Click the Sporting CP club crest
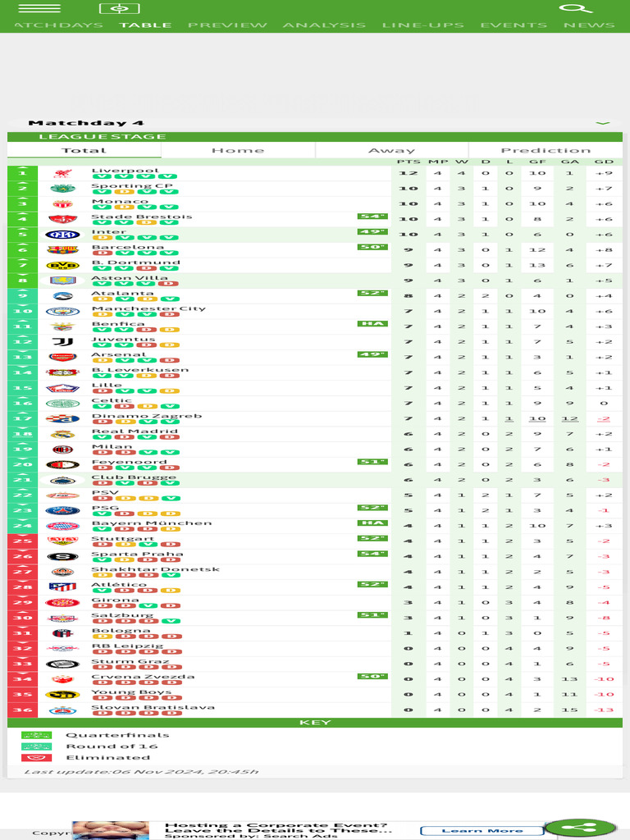Image resolution: width=630 pixels, height=840 pixels. (x=62, y=189)
